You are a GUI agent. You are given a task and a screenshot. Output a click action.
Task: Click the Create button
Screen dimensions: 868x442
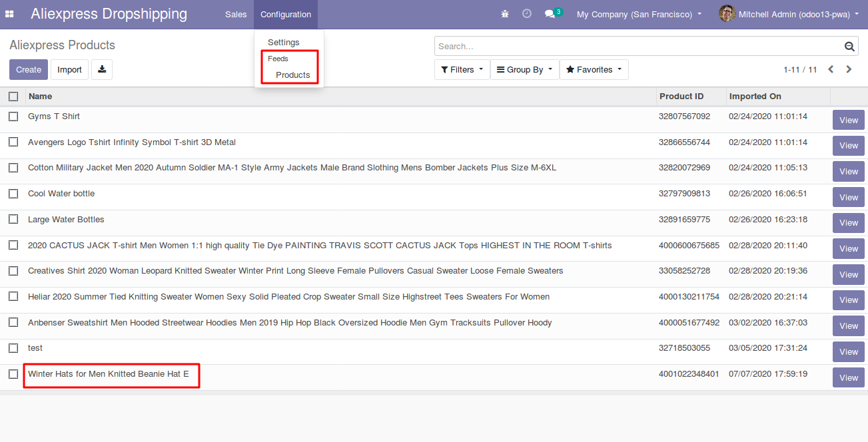29,70
